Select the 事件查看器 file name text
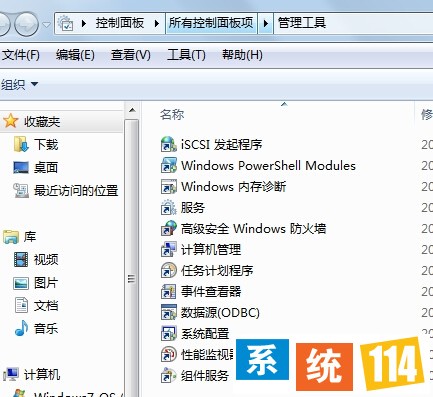This screenshot has width=433, height=397. pos(211,292)
